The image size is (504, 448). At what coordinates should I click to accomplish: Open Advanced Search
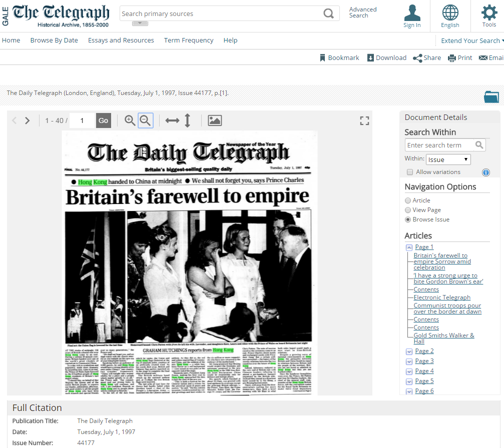coord(363,12)
